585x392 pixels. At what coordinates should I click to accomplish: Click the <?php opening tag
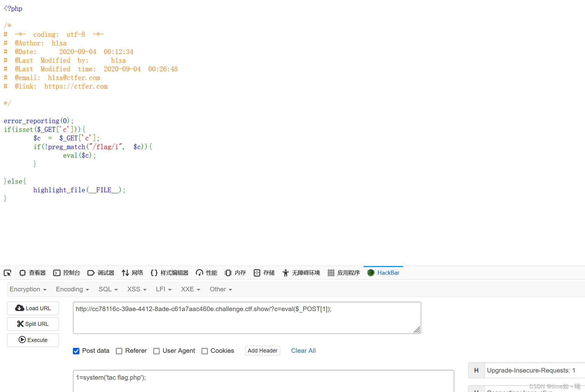(x=13, y=9)
